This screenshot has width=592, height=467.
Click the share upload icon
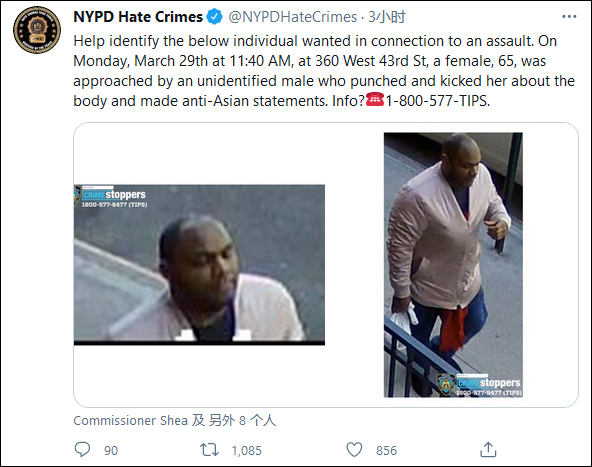(488, 449)
